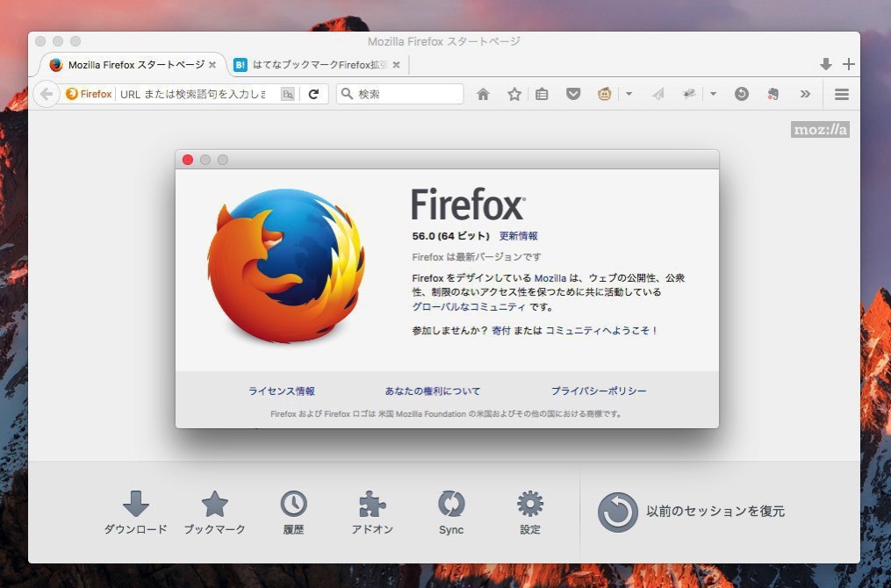Open アドオン add-ons shortcut
Image resolution: width=891 pixels, height=588 pixels.
coord(372,513)
